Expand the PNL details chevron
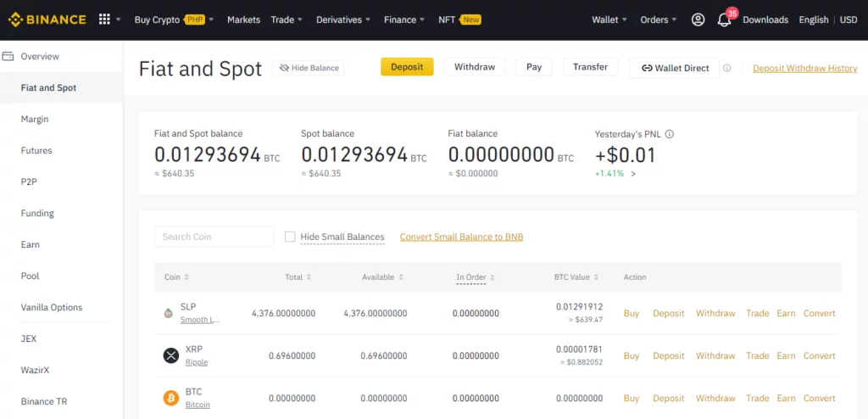This screenshot has height=419, width=868. tap(633, 174)
